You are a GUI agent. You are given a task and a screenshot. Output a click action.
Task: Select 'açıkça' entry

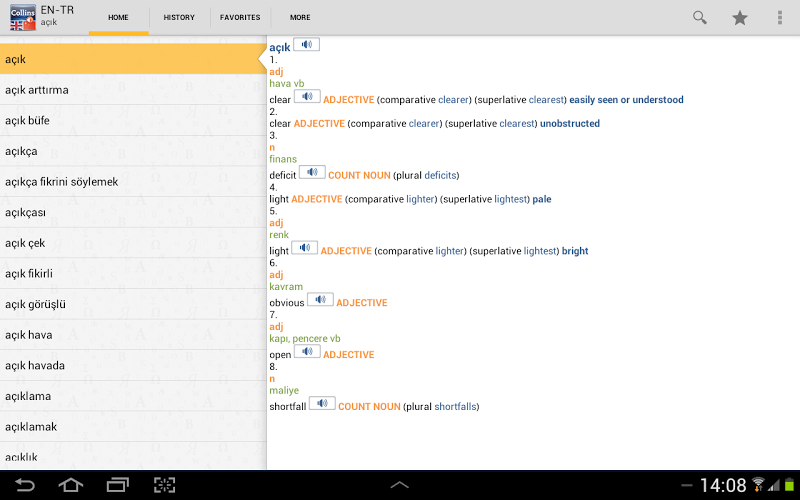coord(133,151)
